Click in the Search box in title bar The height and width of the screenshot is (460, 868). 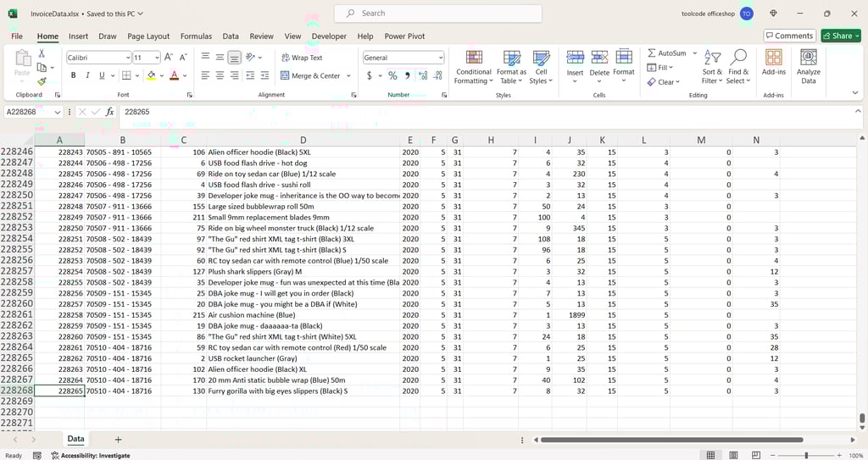click(437, 14)
